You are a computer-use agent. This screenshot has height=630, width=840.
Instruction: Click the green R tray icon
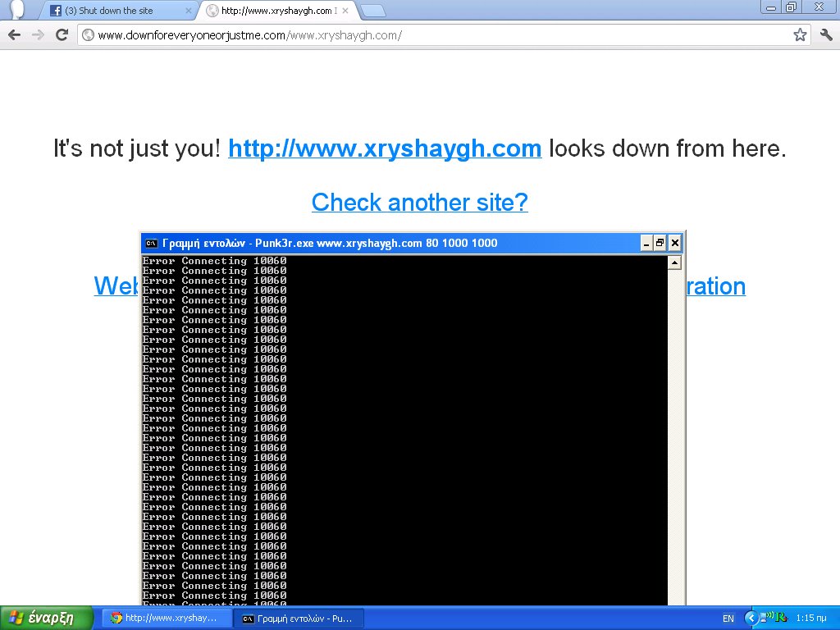coord(781,618)
